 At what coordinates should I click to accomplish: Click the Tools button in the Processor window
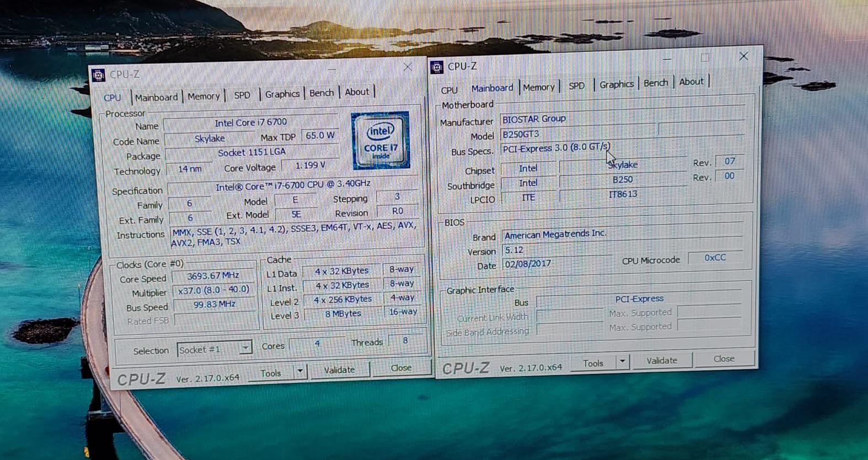tap(271, 373)
